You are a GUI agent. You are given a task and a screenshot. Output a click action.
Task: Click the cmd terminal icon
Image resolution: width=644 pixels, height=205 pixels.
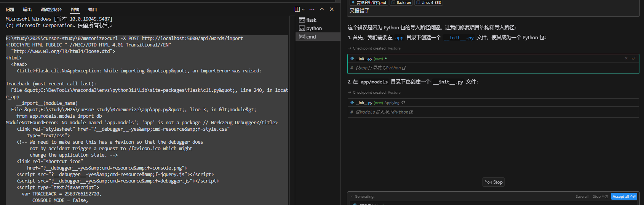[x=302, y=37]
